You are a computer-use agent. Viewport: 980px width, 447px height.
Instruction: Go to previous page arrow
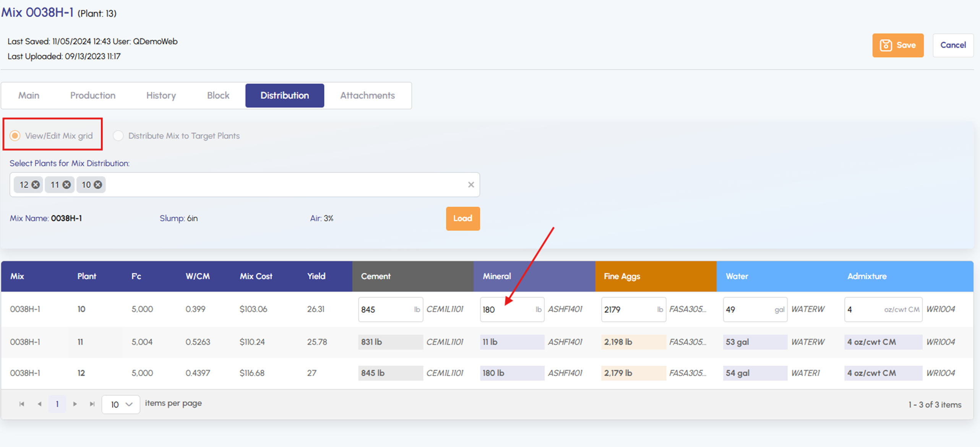click(39, 404)
